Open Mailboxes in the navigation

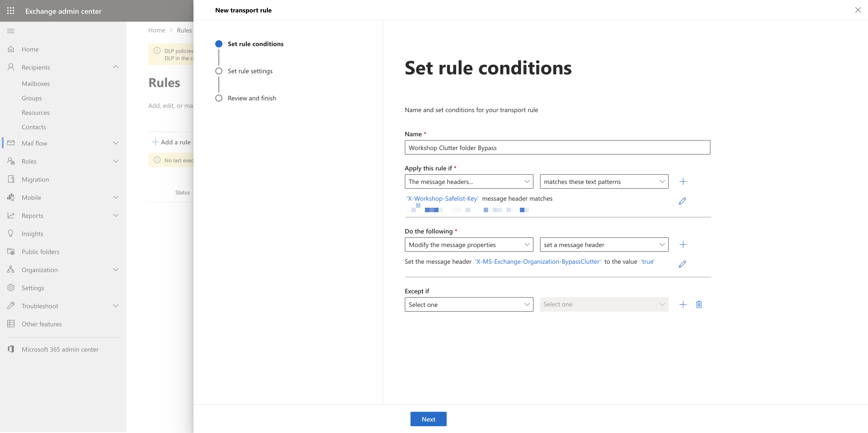point(36,84)
